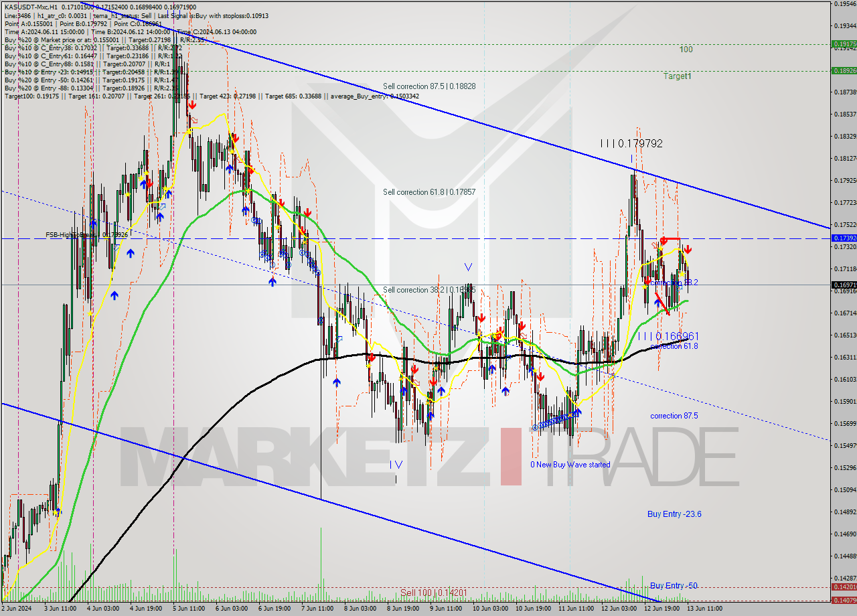
Task: Click the 'Buy Entry -23.6' label
Action: [674, 514]
